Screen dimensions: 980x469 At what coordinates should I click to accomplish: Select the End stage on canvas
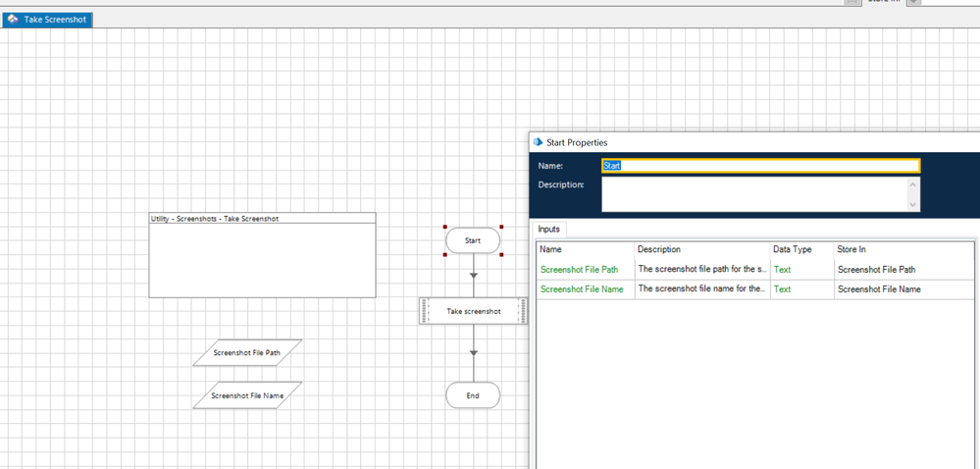[x=473, y=395]
